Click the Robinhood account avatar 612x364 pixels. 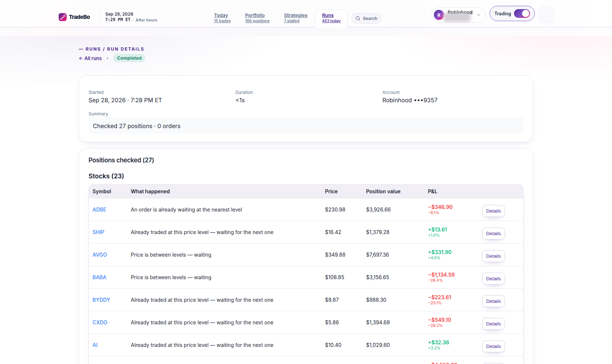(439, 15)
